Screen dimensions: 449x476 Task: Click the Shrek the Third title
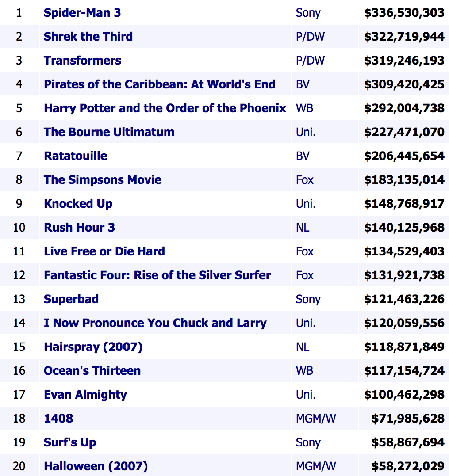tap(88, 37)
